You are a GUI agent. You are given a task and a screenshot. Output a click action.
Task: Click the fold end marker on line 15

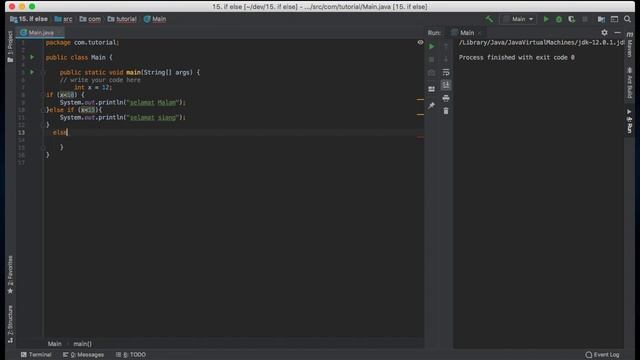pos(43,147)
